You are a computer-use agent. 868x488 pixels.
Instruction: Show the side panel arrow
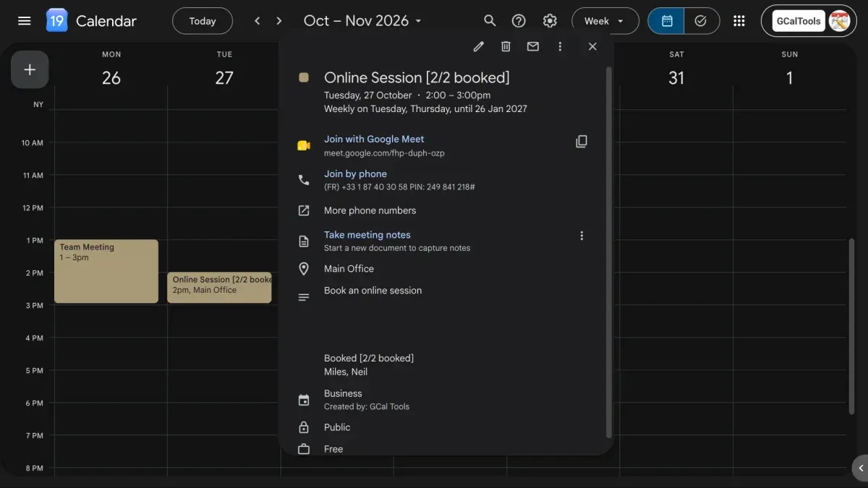[860, 468]
